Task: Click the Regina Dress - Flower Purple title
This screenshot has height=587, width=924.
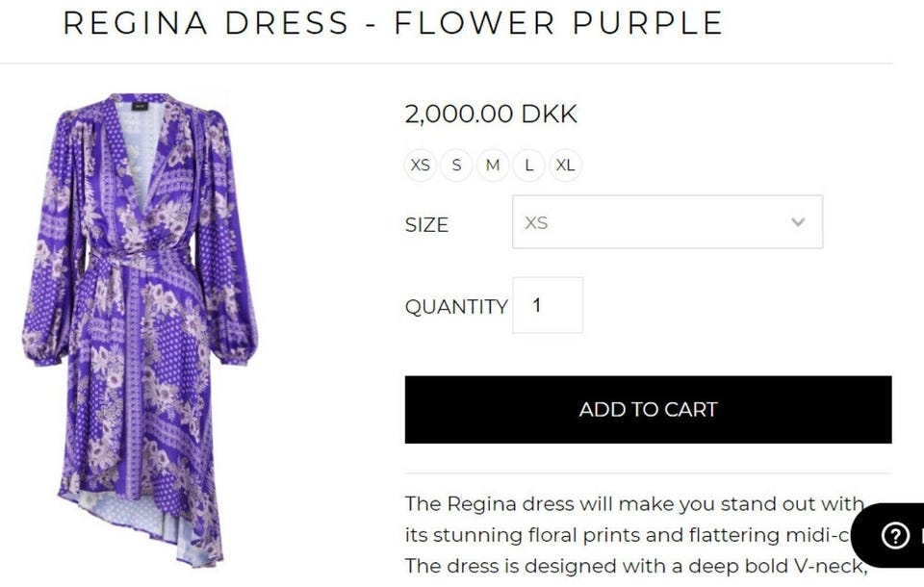Action: point(393,23)
